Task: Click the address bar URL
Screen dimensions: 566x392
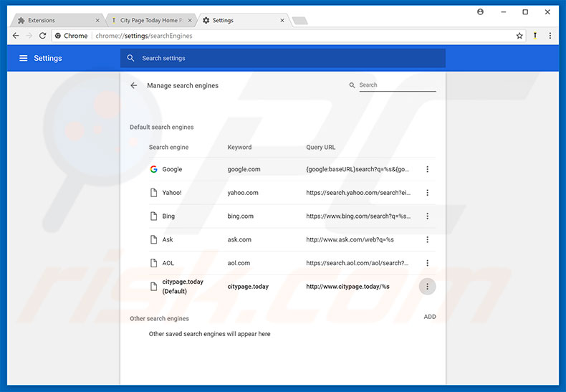Action: (144, 36)
